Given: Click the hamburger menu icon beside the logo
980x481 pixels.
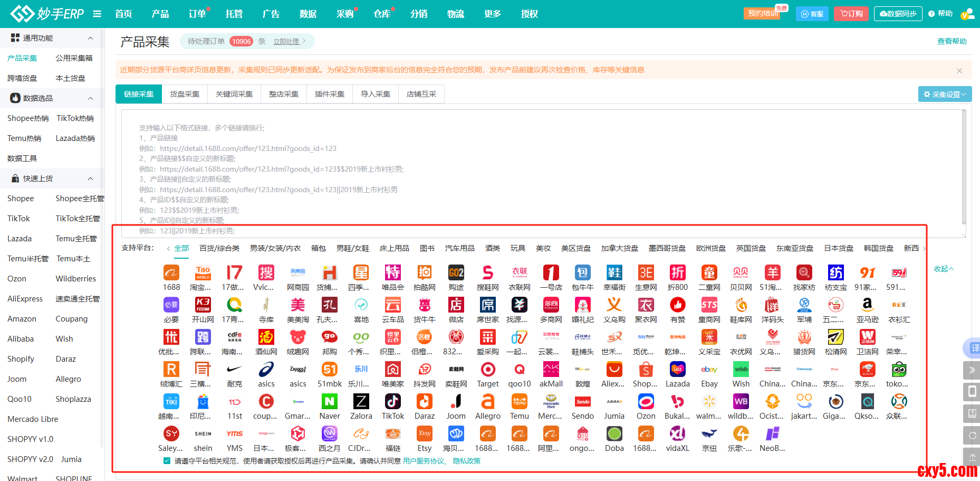Looking at the screenshot, I should click(97, 14).
